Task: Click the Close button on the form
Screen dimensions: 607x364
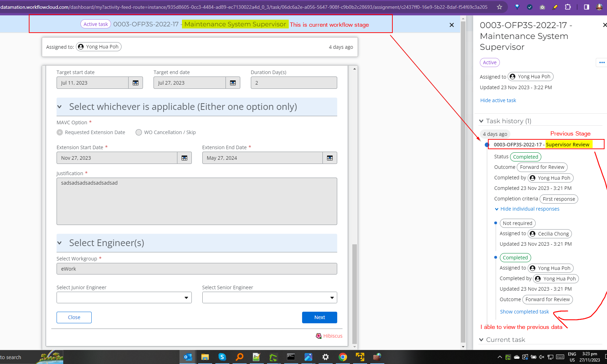Action: [x=74, y=317]
